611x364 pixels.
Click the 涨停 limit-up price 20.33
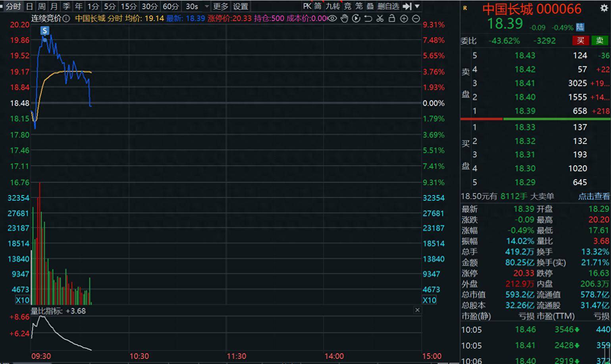524,273
